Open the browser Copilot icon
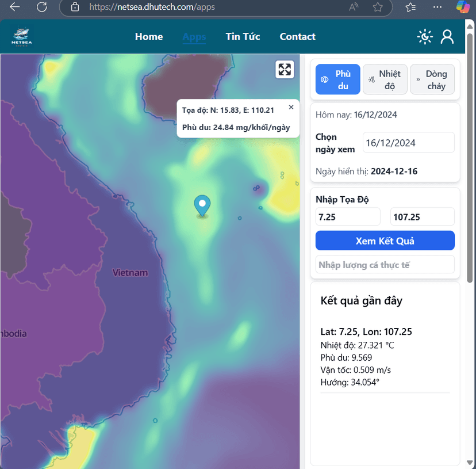 (463, 7)
